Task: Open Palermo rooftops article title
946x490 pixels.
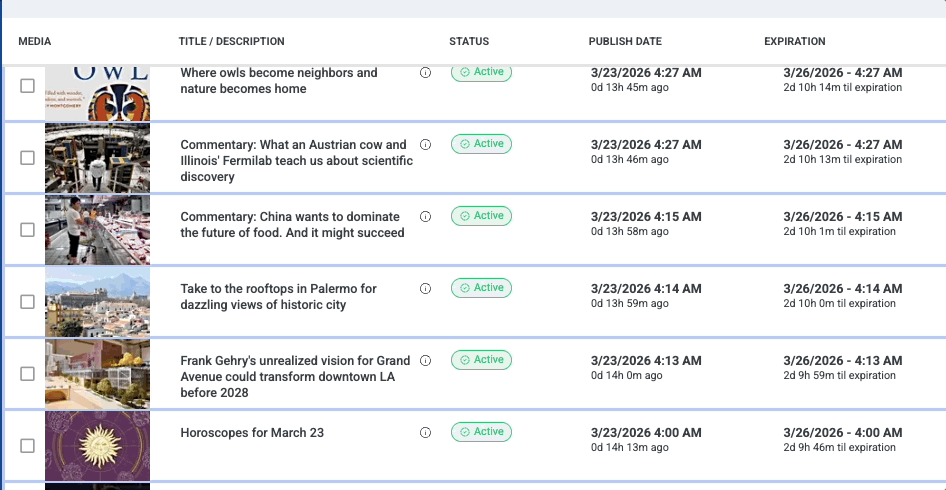Action: [x=278, y=296]
